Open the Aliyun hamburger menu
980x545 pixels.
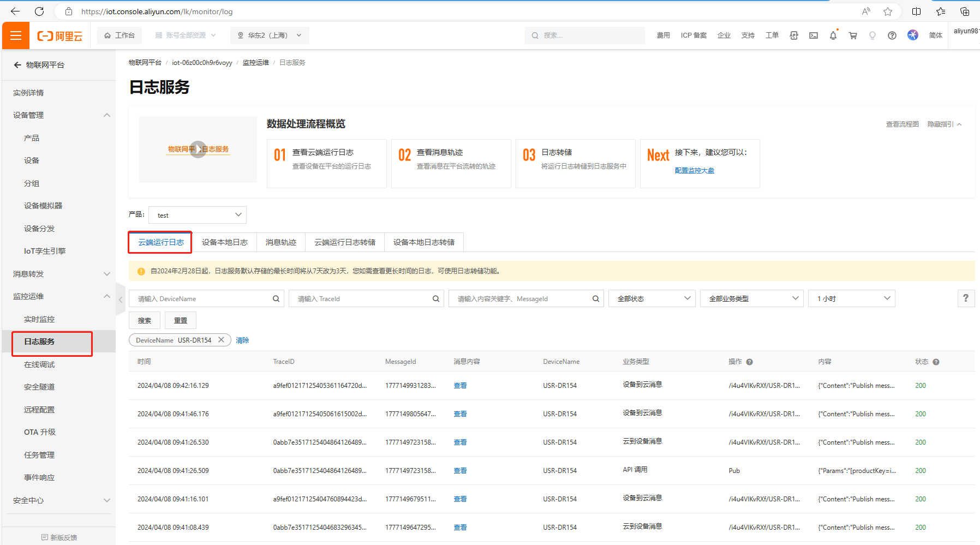tap(16, 35)
